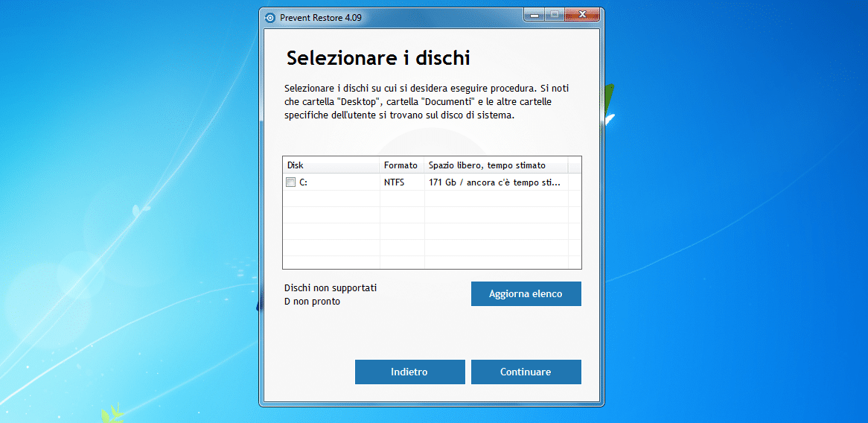The image size is (868, 423).
Task: Tick the checkbox for disk C:
Action: (x=290, y=182)
